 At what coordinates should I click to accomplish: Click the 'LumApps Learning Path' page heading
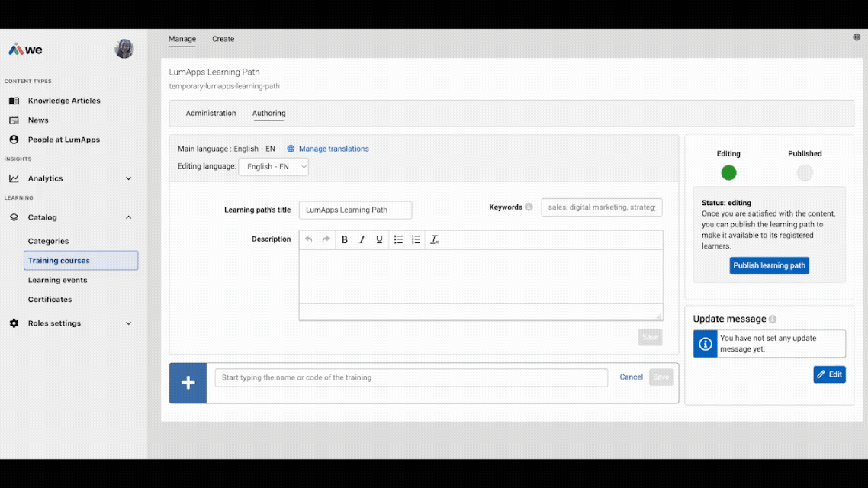(214, 72)
